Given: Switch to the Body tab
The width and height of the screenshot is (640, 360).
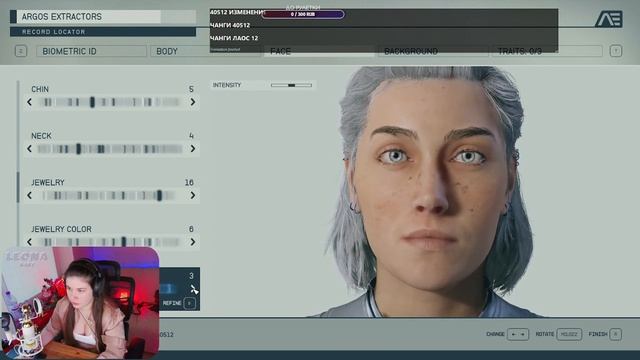Looking at the screenshot, I should point(205,51).
